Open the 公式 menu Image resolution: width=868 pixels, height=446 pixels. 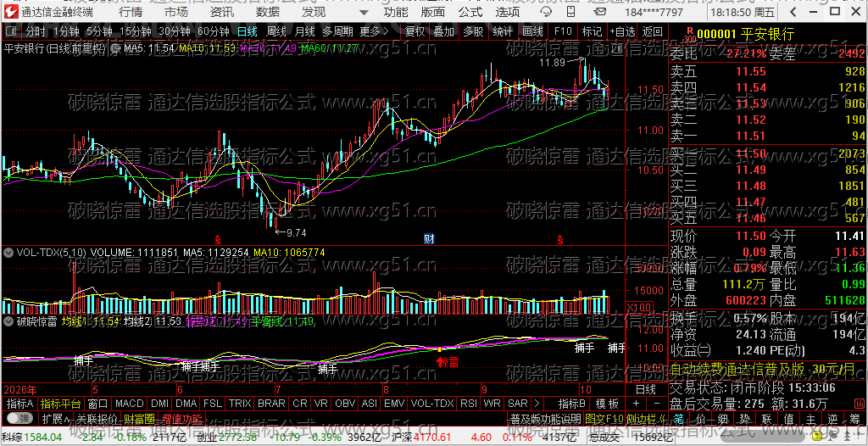pos(470,12)
